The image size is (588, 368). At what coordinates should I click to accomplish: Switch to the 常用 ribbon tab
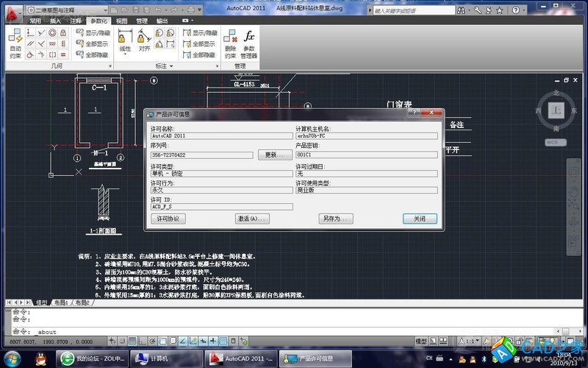click(x=35, y=21)
